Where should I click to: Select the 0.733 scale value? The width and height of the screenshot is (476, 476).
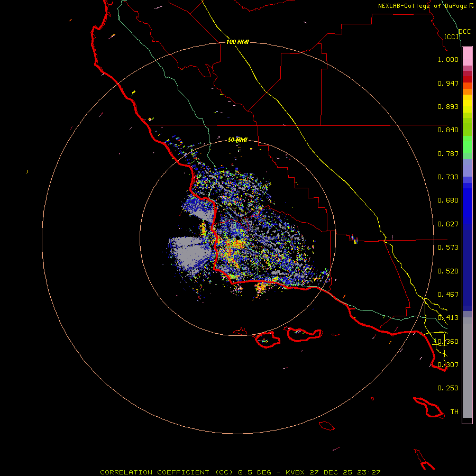(x=448, y=177)
